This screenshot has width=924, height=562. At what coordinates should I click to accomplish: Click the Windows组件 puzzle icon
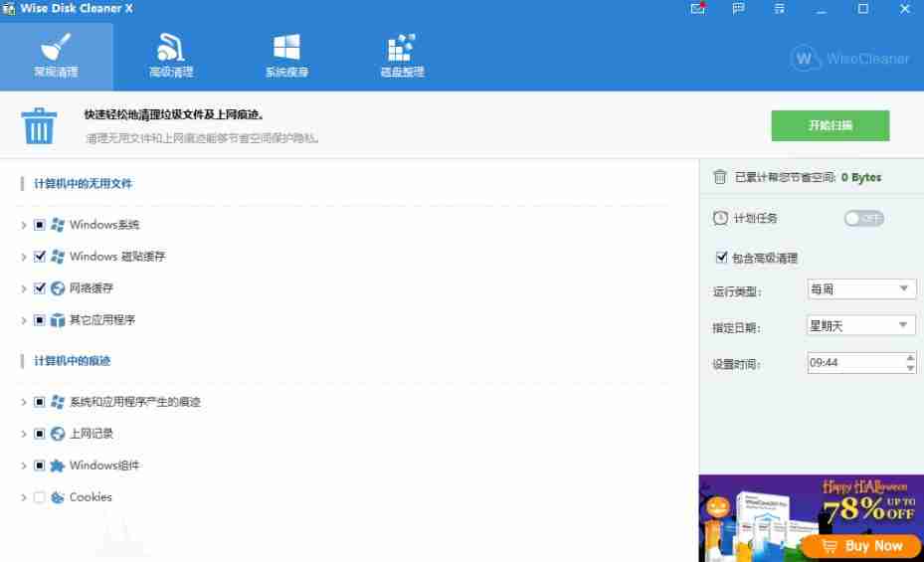[x=57, y=466]
